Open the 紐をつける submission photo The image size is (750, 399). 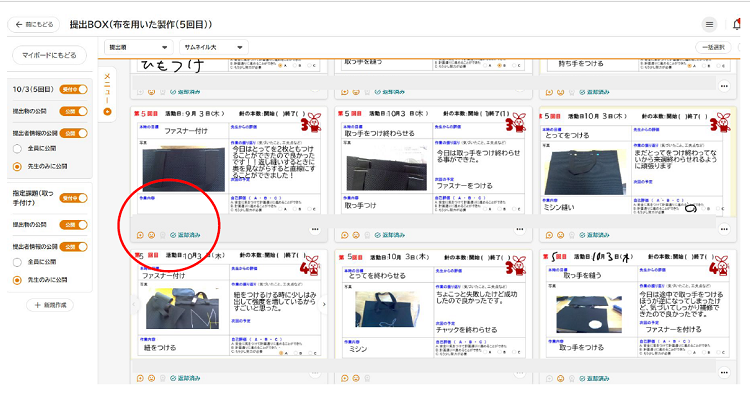click(x=183, y=309)
